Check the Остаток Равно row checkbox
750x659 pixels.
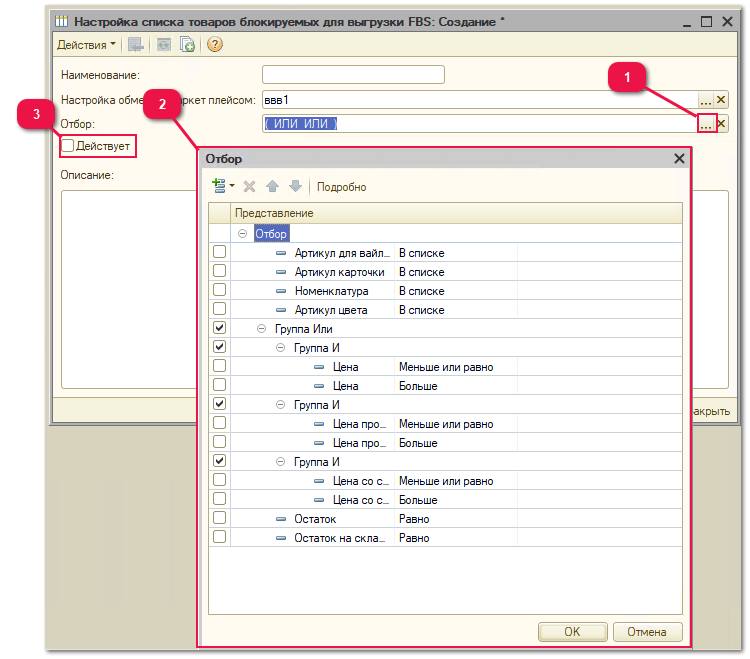219,517
